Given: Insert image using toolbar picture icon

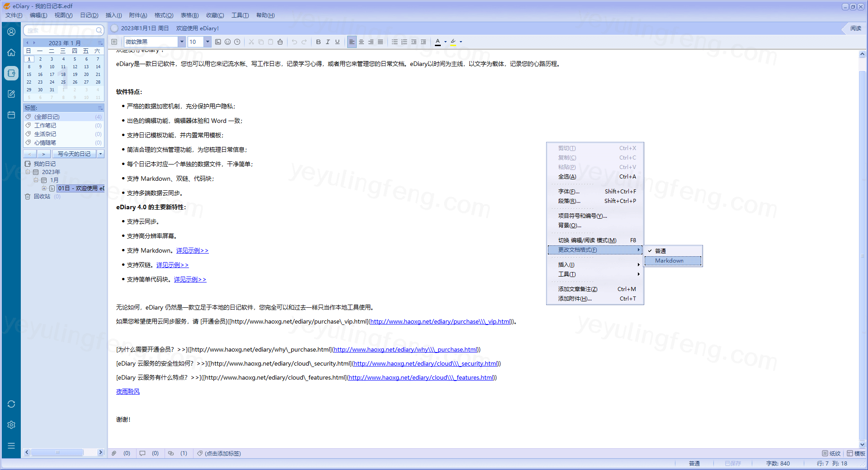Looking at the screenshot, I should coord(218,42).
